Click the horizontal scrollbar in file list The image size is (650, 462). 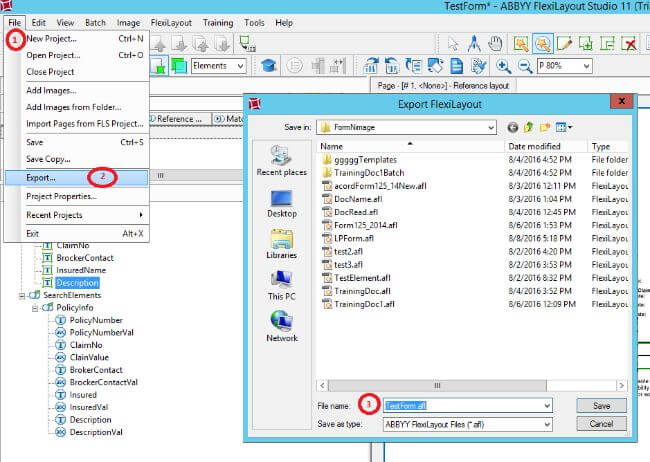point(437,386)
